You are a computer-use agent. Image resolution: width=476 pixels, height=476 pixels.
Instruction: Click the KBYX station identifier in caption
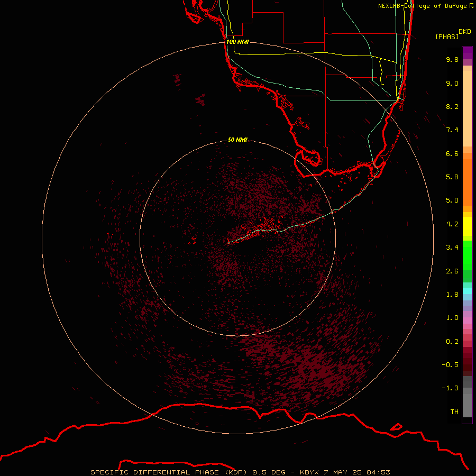coord(309,472)
